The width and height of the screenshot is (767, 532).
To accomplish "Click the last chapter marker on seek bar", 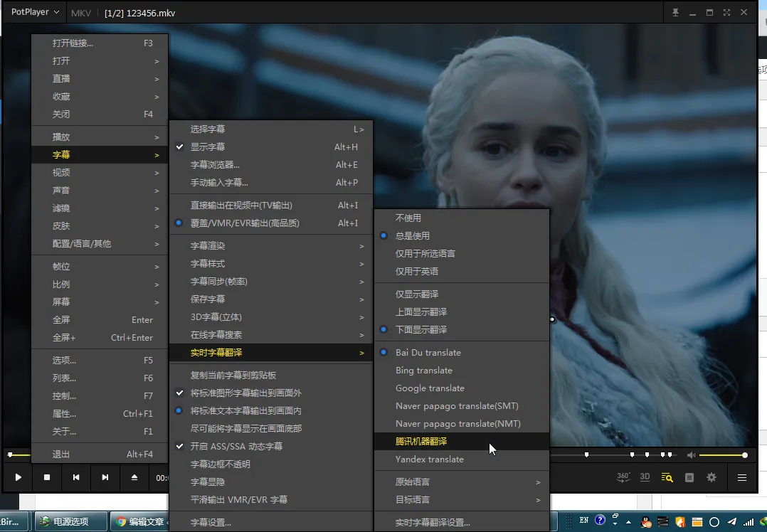I will (x=670, y=455).
